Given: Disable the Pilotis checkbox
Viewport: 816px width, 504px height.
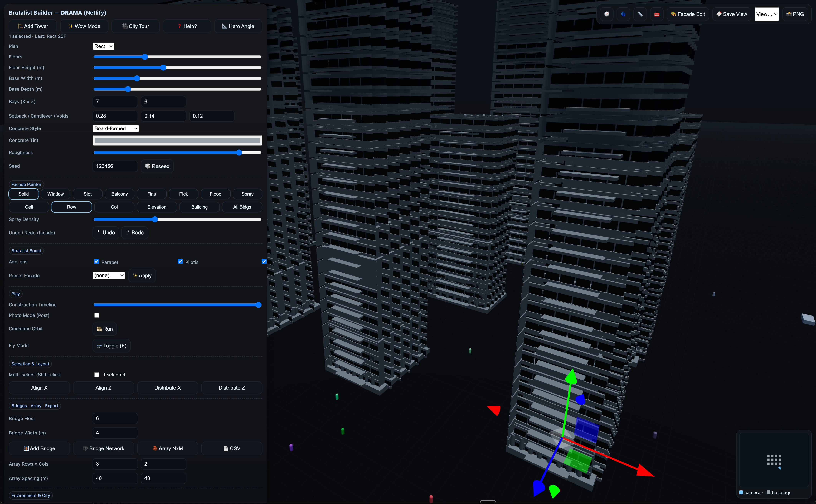Looking at the screenshot, I should click(180, 262).
